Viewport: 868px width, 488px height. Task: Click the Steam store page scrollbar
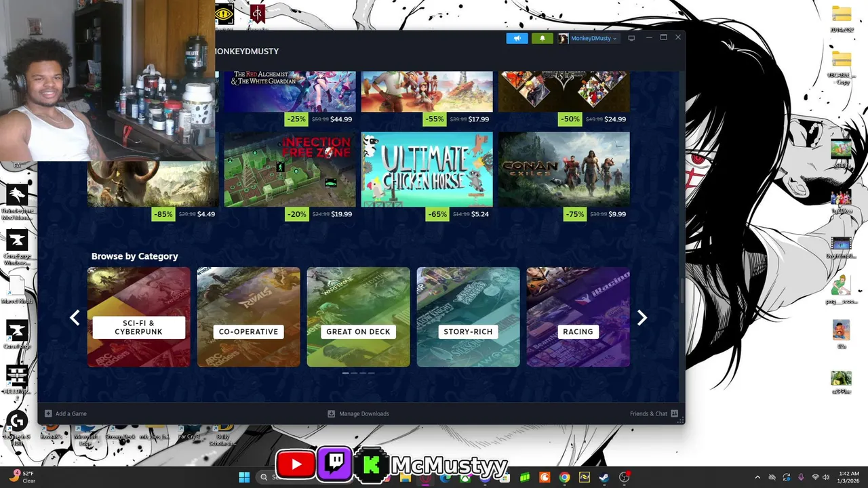[x=682, y=291]
